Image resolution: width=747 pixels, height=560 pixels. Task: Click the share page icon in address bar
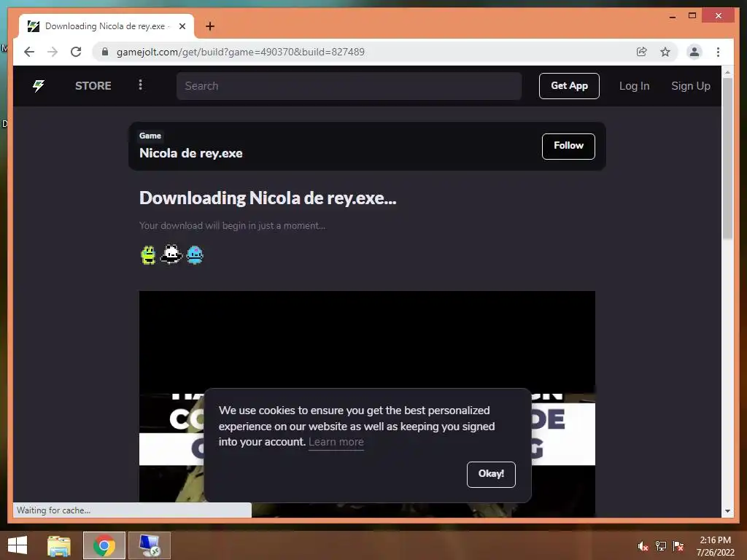642,52
